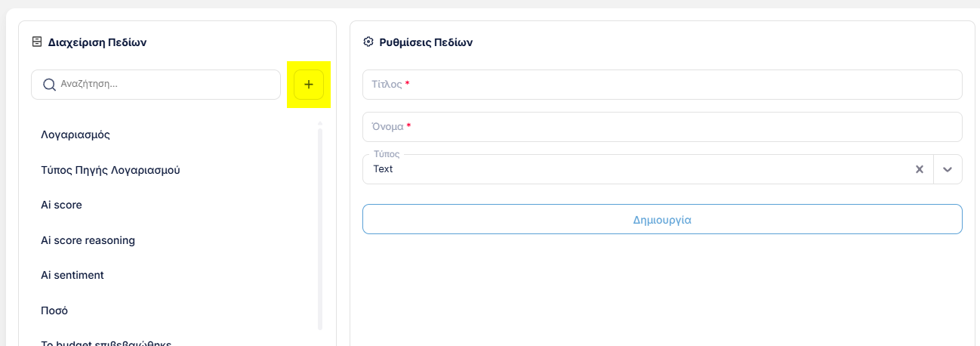This screenshot has height=346, width=980.
Task: Click the Δημιουργία button
Action: coord(662,219)
